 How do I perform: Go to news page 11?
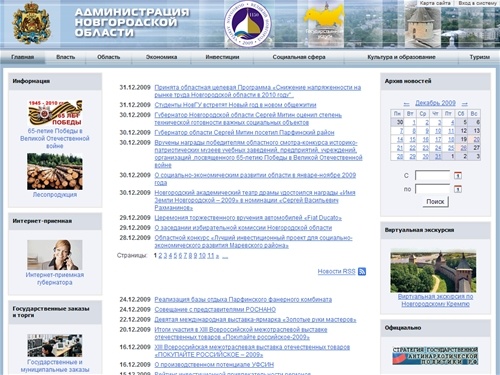point(211,256)
